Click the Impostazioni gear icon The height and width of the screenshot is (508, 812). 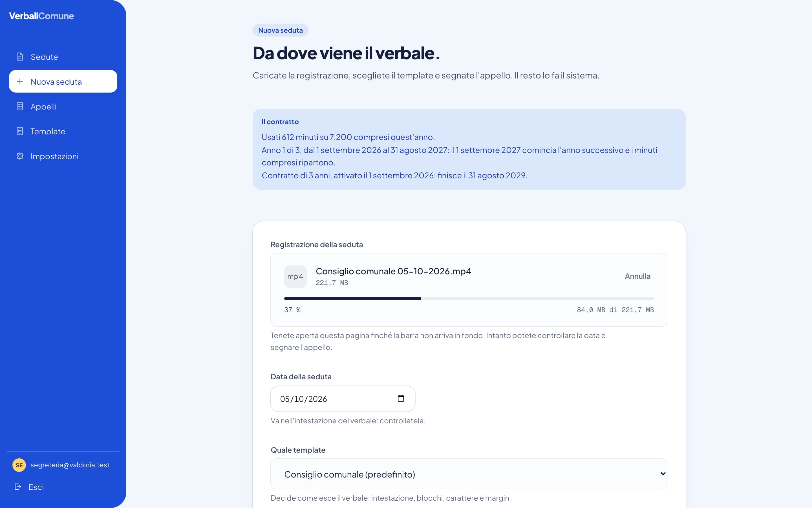point(20,156)
